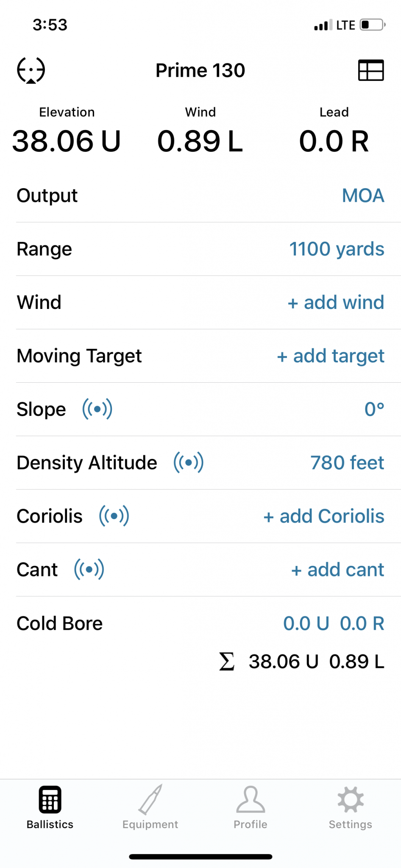Image resolution: width=401 pixels, height=868 pixels.
Task: Switch to the Equipment tab
Action: click(150, 807)
